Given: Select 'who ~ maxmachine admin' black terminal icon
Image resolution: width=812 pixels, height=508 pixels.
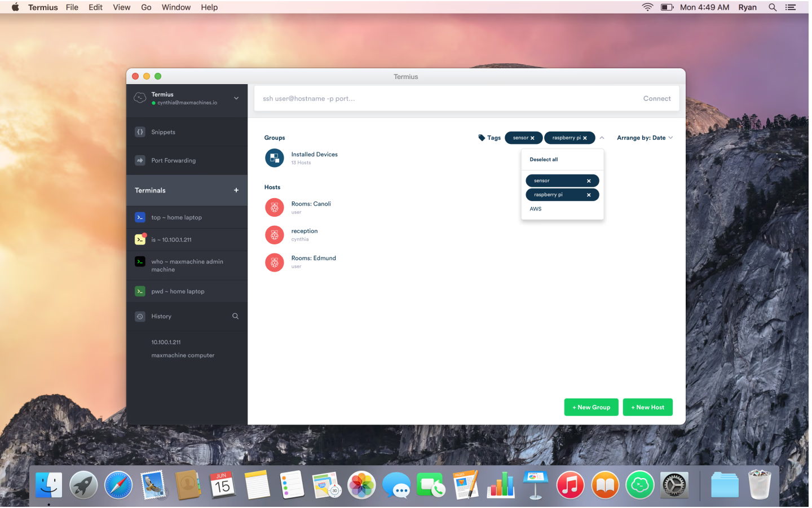Looking at the screenshot, I should [x=140, y=261].
